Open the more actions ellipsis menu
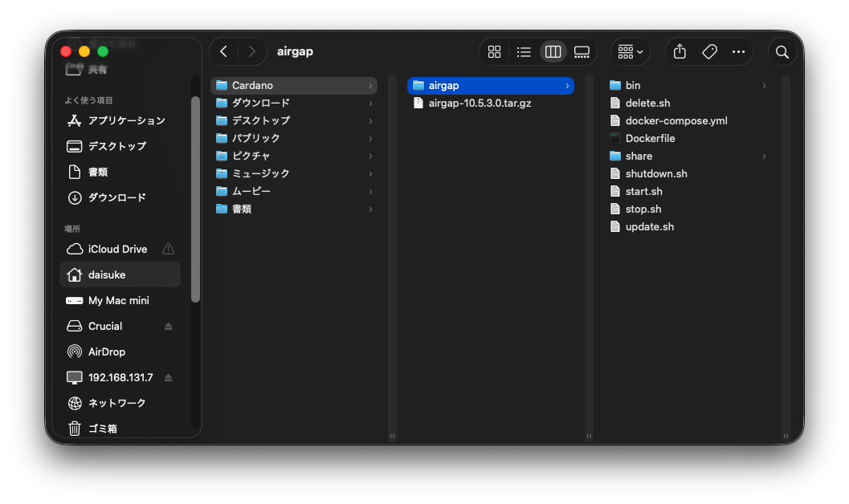 (738, 51)
